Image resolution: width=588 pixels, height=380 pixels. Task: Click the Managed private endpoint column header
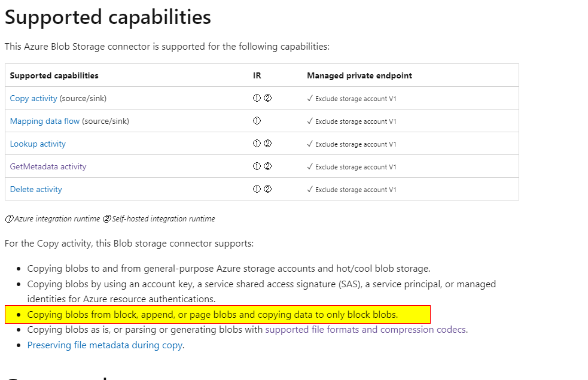tap(359, 76)
